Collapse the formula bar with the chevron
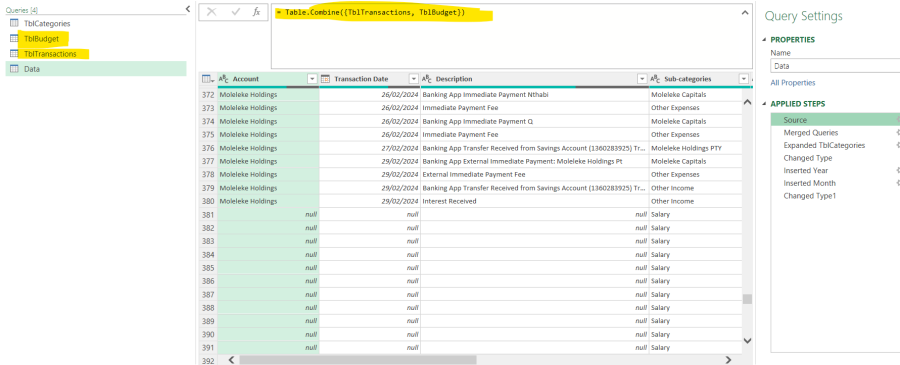900x365 pixels. [x=744, y=13]
